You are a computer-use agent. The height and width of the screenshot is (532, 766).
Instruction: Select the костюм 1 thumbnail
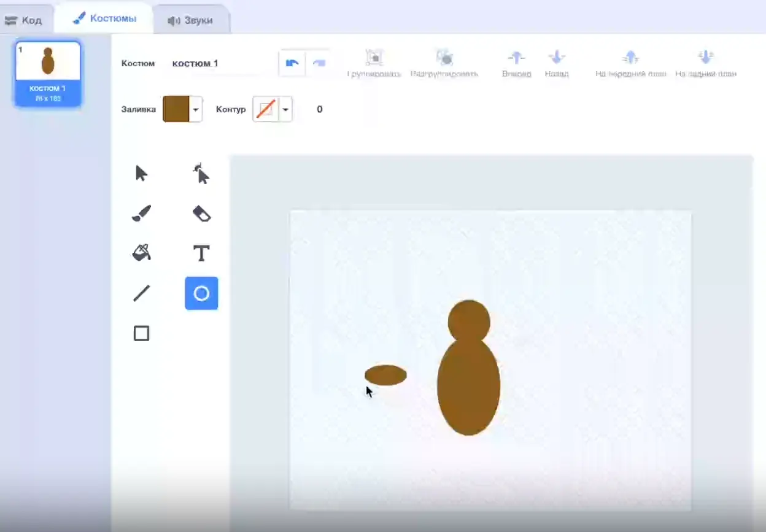(48, 74)
